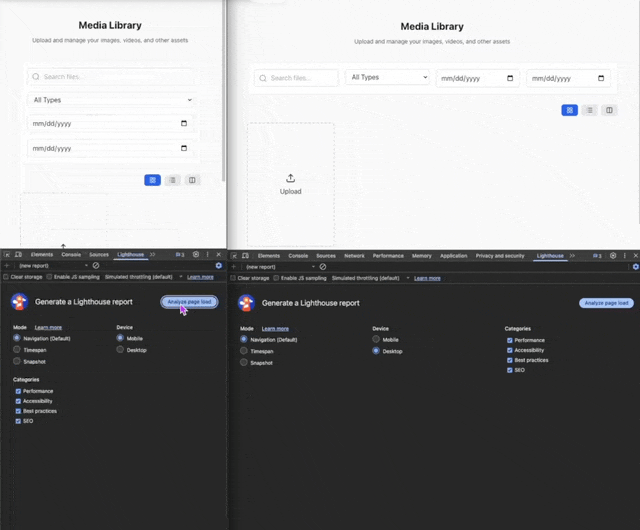Viewport: 640px width, 530px height.
Task: Select grid view in left Media Library
Action: click(153, 180)
